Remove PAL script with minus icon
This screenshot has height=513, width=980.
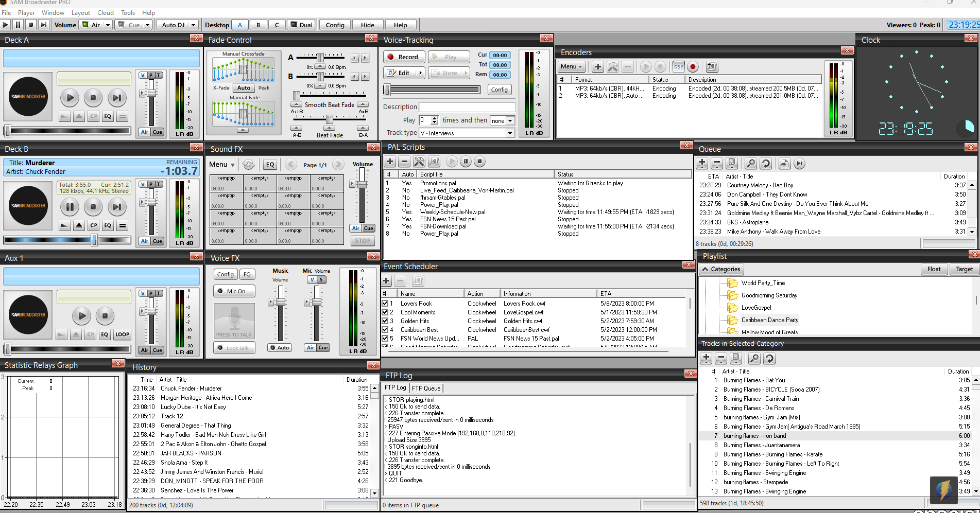405,162
